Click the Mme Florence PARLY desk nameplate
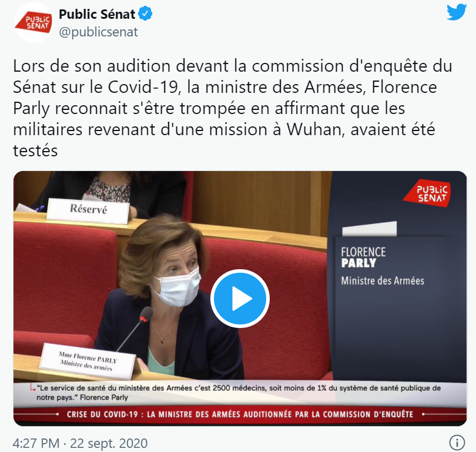 (x=88, y=361)
